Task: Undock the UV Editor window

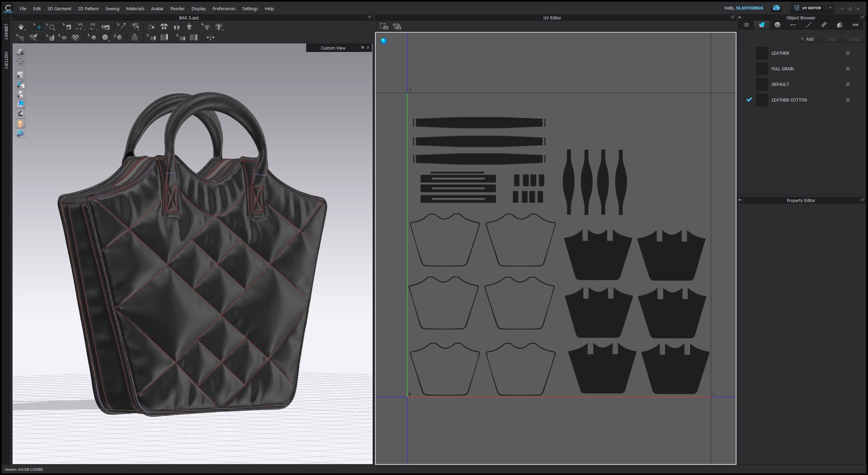Action: [x=732, y=17]
